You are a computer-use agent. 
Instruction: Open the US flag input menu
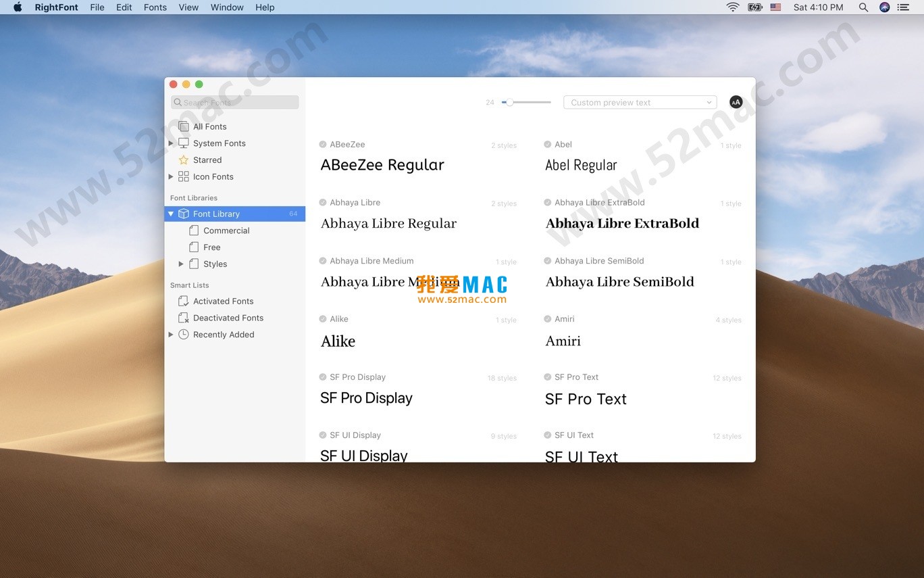click(775, 7)
